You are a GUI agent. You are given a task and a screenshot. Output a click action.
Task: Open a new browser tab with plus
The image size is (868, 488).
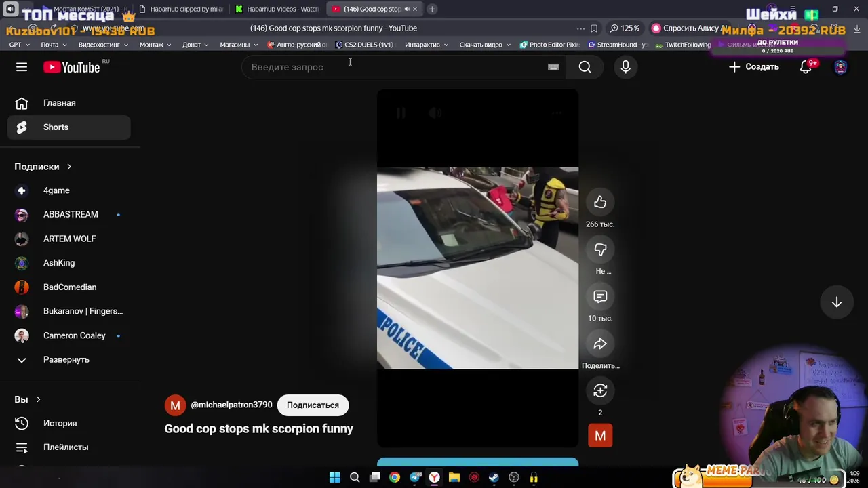click(432, 9)
